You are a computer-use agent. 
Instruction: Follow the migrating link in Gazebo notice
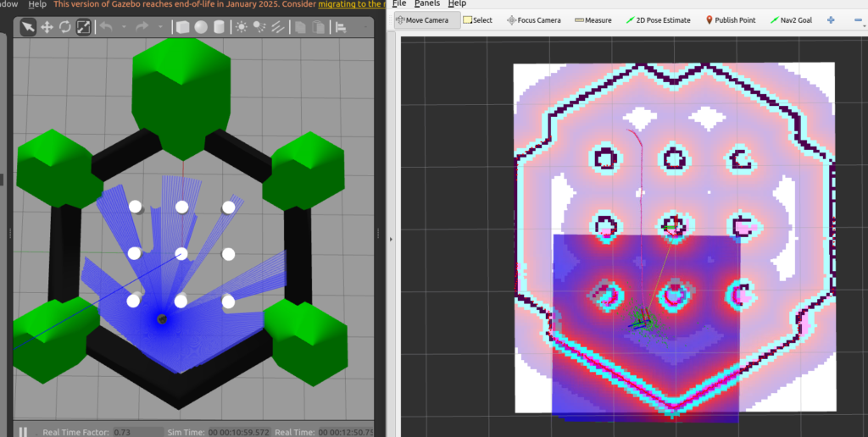[x=348, y=3]
